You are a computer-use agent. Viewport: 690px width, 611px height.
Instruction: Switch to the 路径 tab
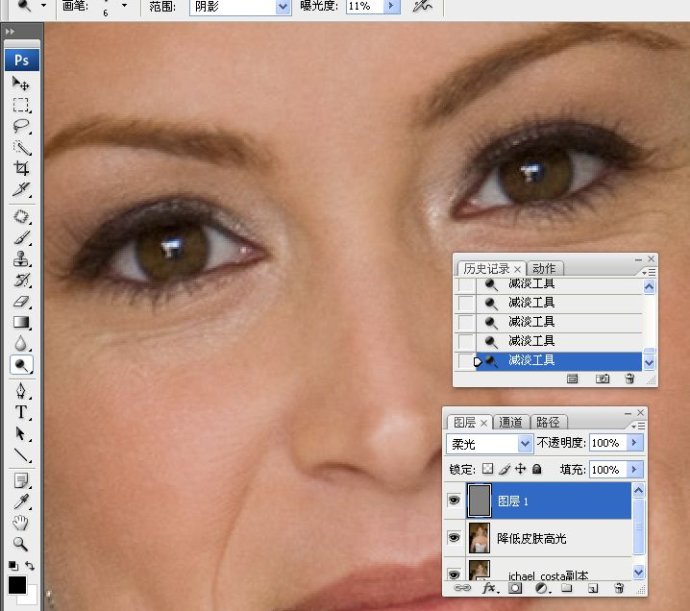[x=548, y=423]
